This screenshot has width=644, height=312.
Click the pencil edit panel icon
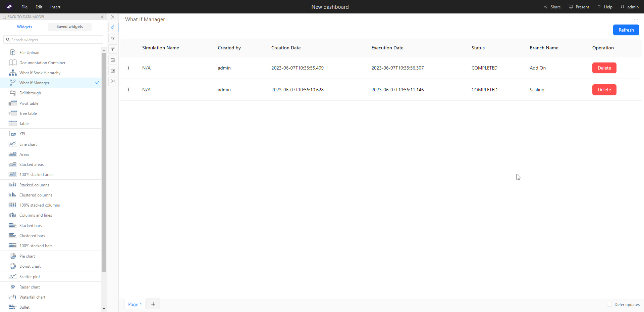[x=113, y=28]
